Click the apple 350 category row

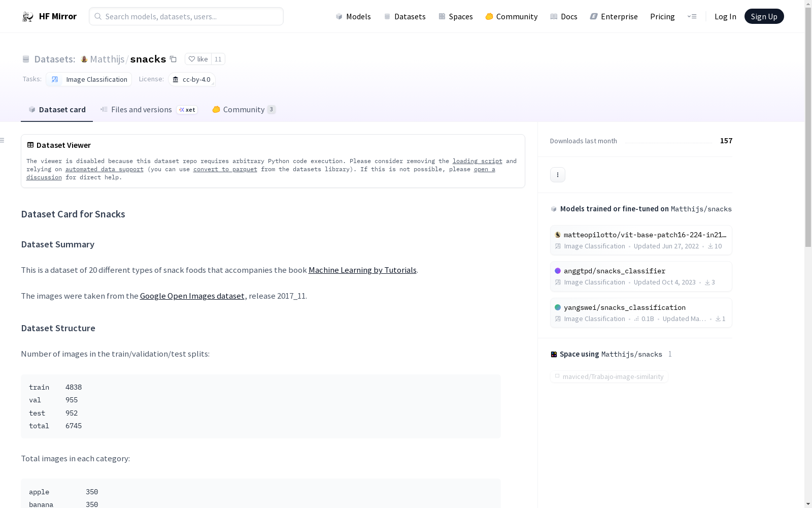point(63,492)
